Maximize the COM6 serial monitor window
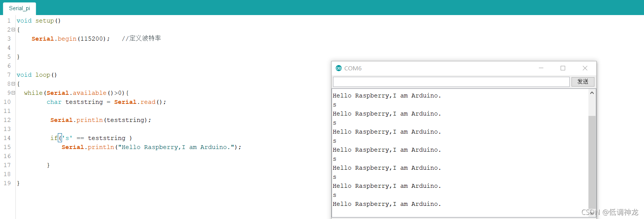 pyautogui.click(x=563, y=68)
